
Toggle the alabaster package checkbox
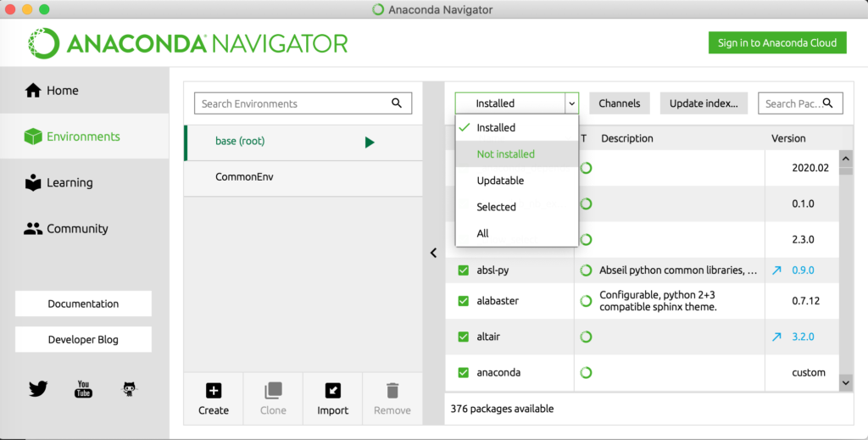464,300
